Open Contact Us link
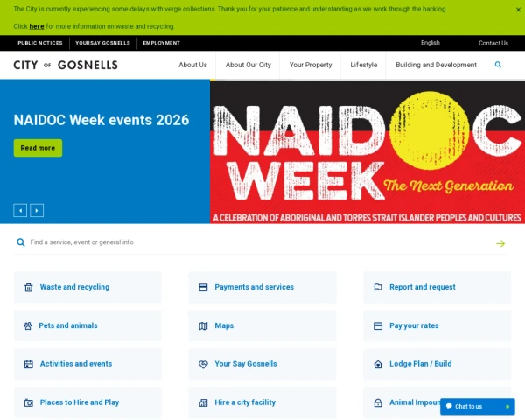 click(x=493, y=43)
